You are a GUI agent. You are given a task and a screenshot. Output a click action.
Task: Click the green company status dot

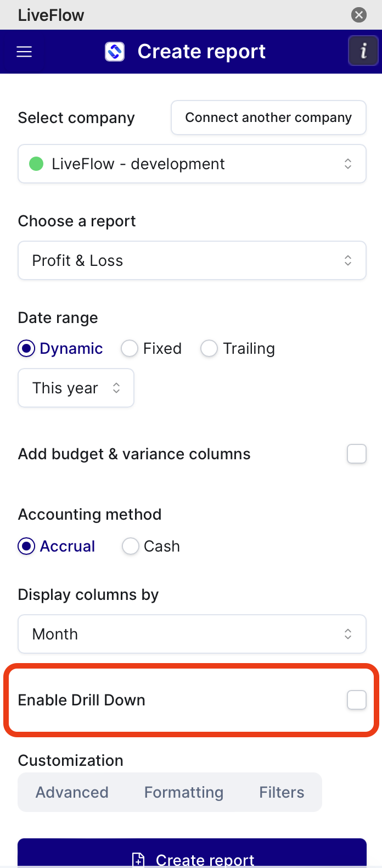(36, 164)
